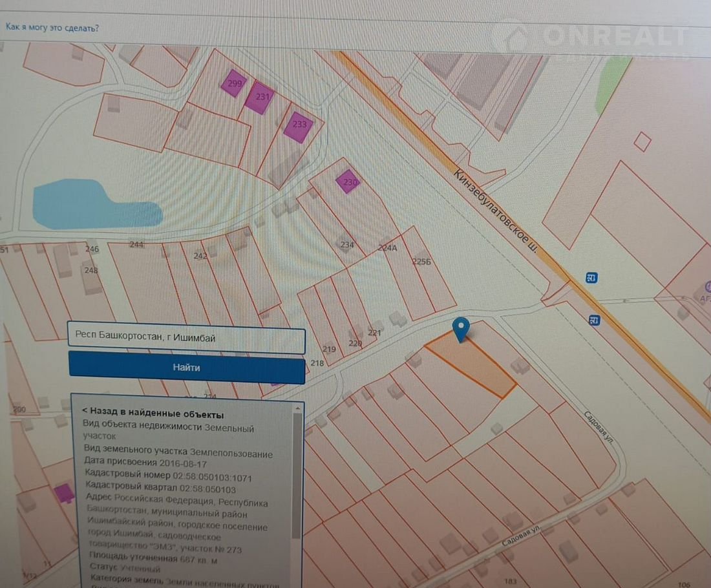Select the purple building marker 230
The image size is (711, 588).
[x=348, y=182]
